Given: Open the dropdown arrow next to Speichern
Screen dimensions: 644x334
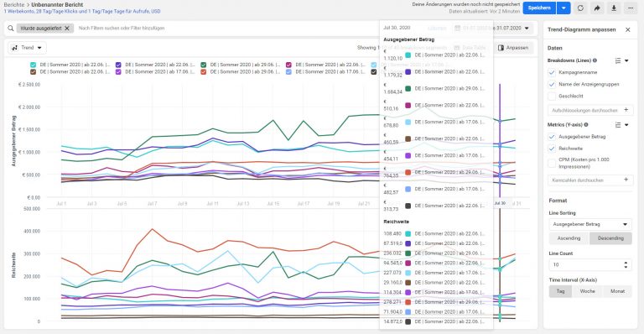Looking at the screenshot, I should 563,8.
